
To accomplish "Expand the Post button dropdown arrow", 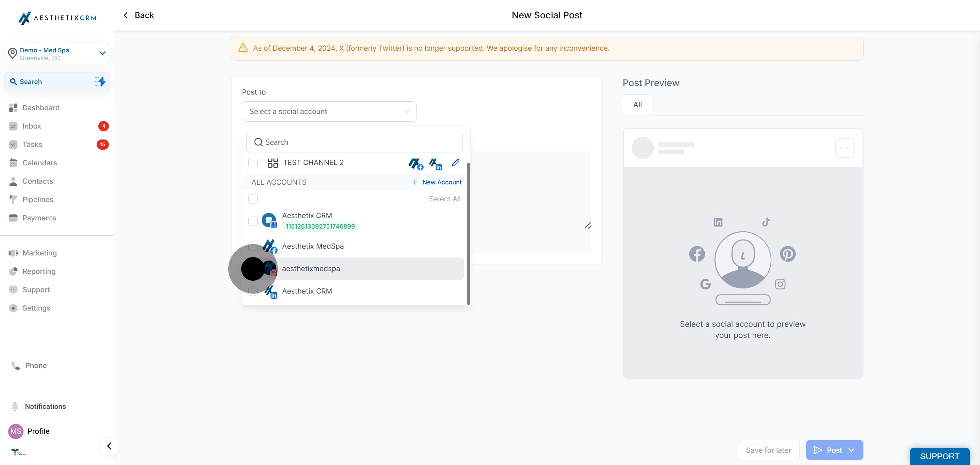I will click(x=852, y=450).
